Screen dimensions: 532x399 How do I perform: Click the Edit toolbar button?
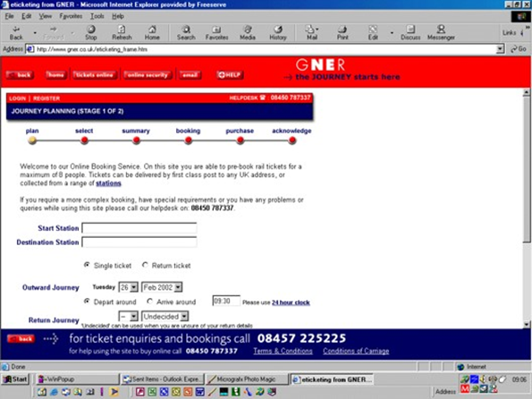[x=373, y=32]
